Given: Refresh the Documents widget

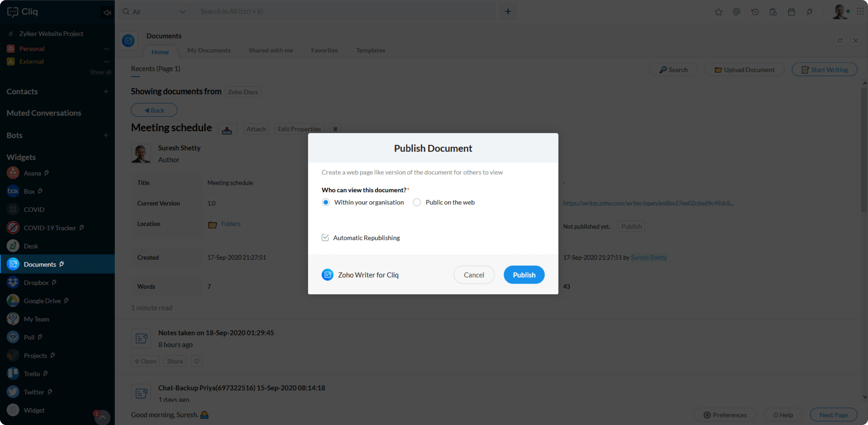Looking at the screenshot, I should [840, 41].
